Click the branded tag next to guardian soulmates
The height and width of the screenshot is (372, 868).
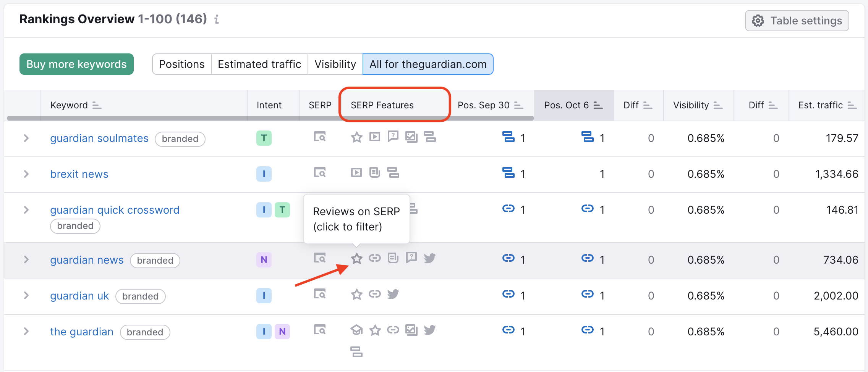[180, 139]
